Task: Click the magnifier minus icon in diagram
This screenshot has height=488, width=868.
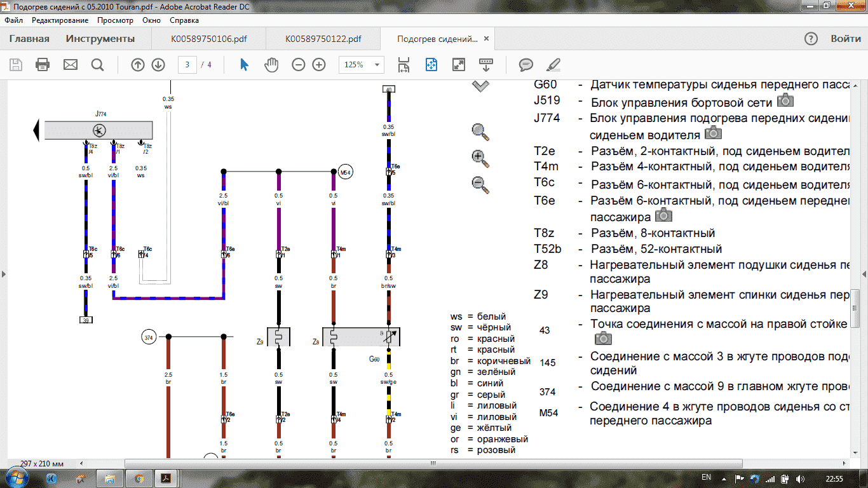Action: click(480, 185)
